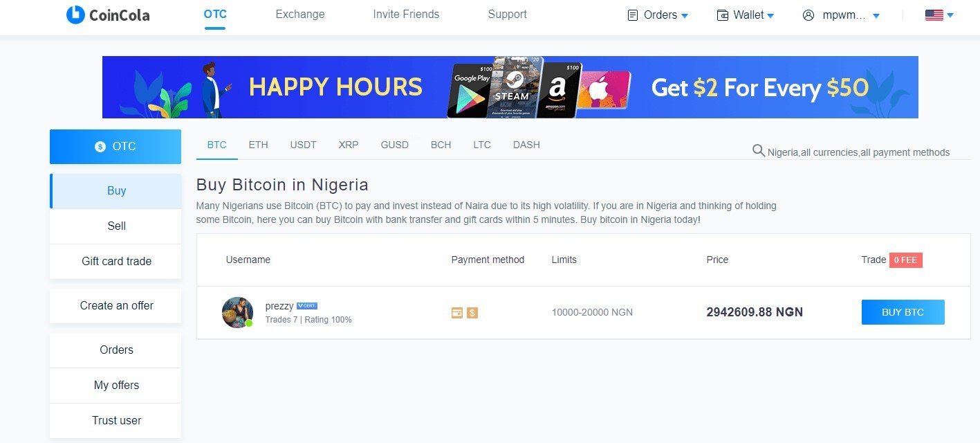The height and width of the screenshot is (443, 980).
Task: Select the BCH currency tab
Action: point(441,145)
